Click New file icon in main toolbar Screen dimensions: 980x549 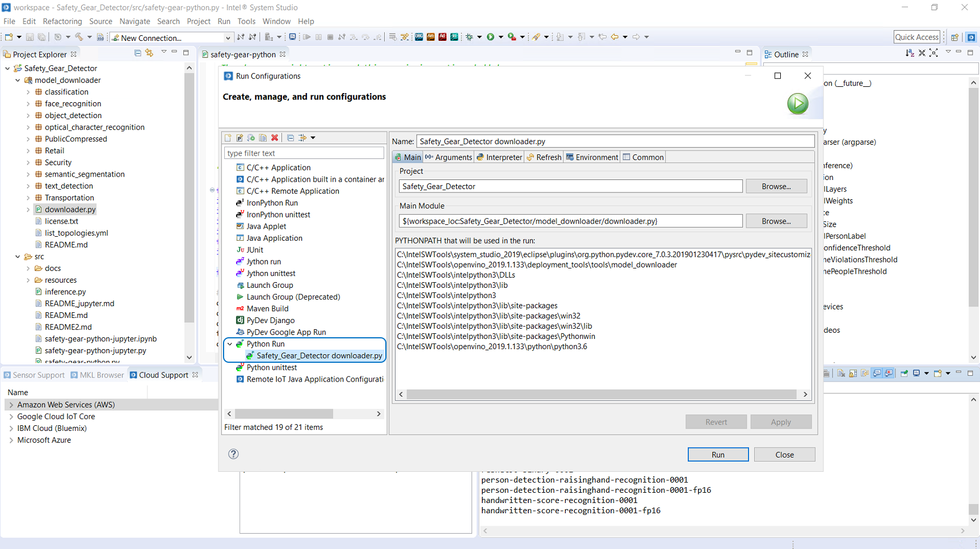[9, 37]
